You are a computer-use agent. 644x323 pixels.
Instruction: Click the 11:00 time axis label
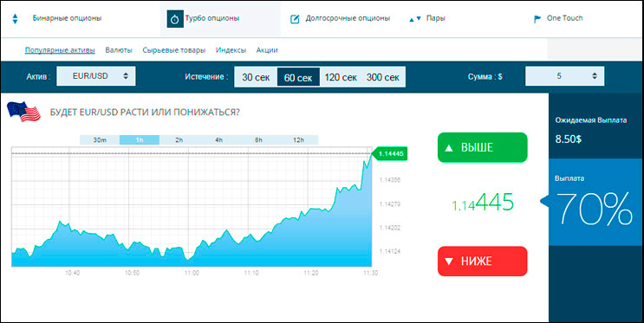coord(192,273)
